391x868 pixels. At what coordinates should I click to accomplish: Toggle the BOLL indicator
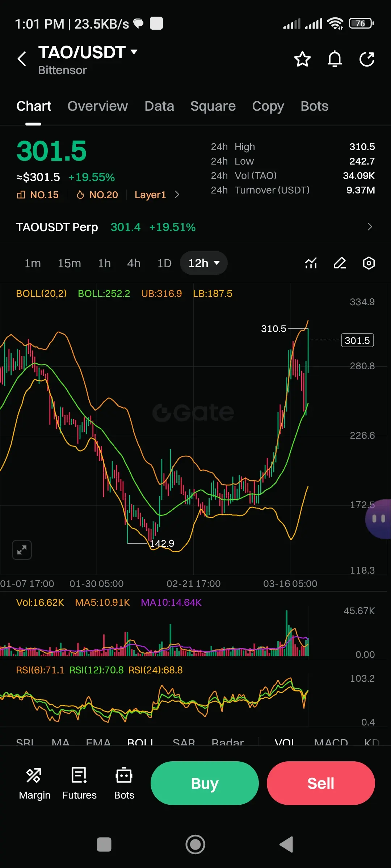(140, 742)
